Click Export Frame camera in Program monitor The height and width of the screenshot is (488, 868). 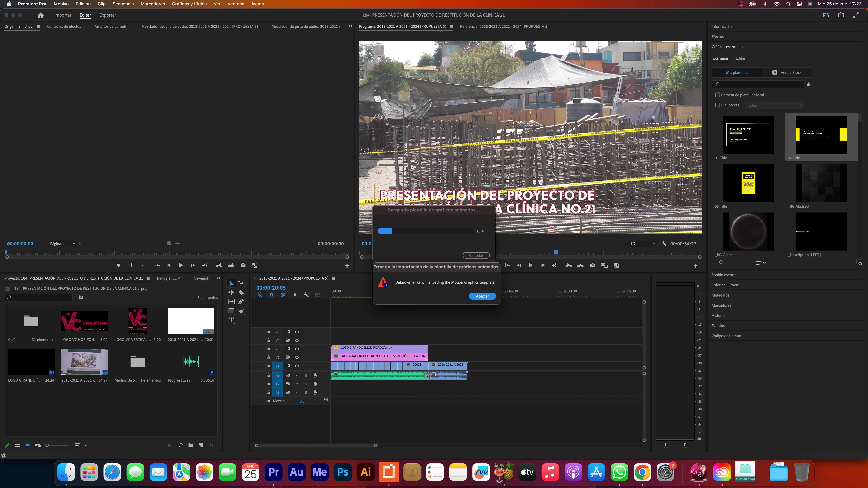click(592, 265)
